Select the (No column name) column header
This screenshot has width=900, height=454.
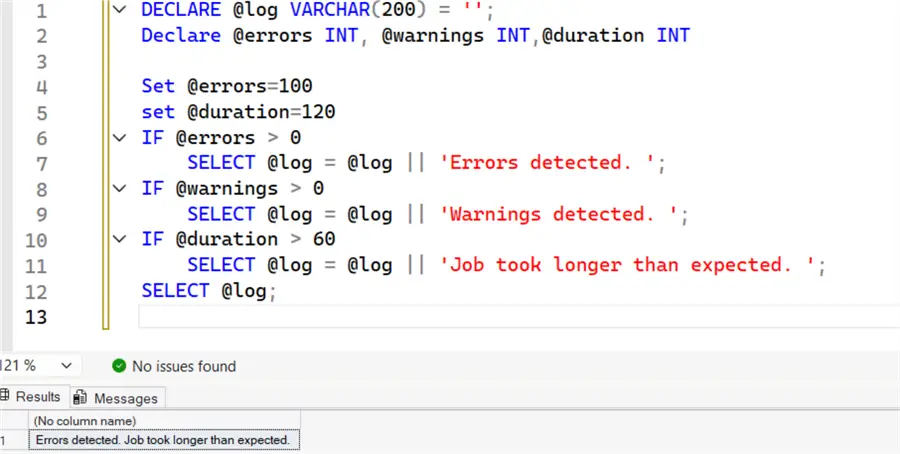[164, 421]
